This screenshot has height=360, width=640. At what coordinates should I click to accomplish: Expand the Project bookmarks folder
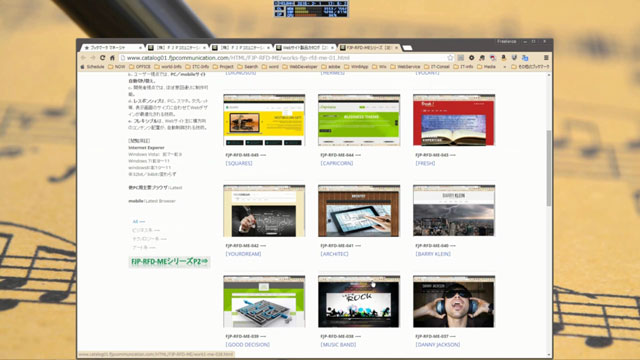[222, 67]
